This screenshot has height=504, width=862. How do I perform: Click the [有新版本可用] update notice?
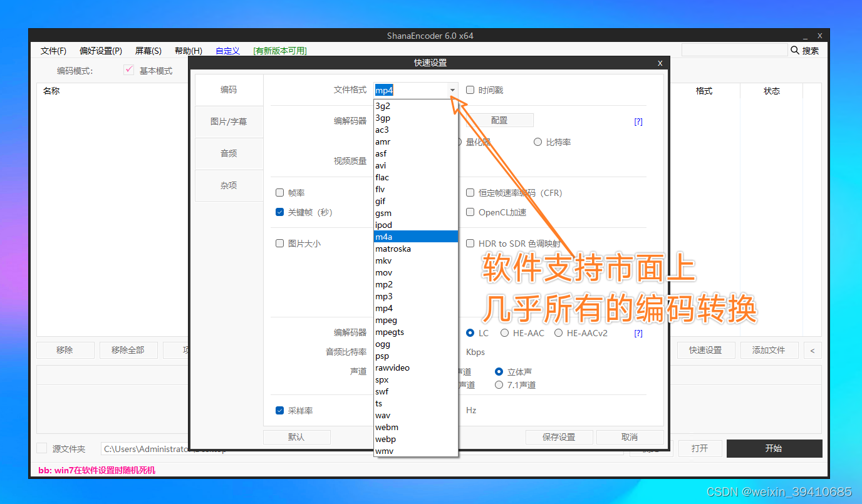click(x=280, y=51)
